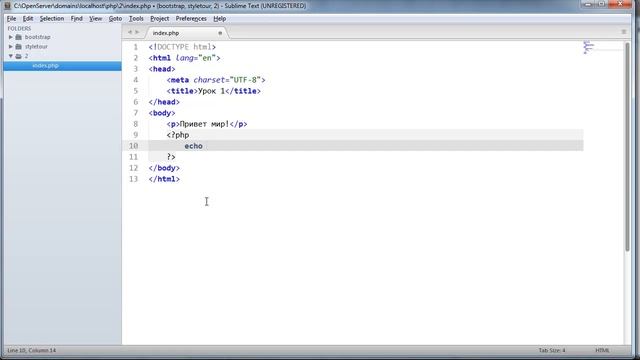Open the Help menu

click(220, 19)
